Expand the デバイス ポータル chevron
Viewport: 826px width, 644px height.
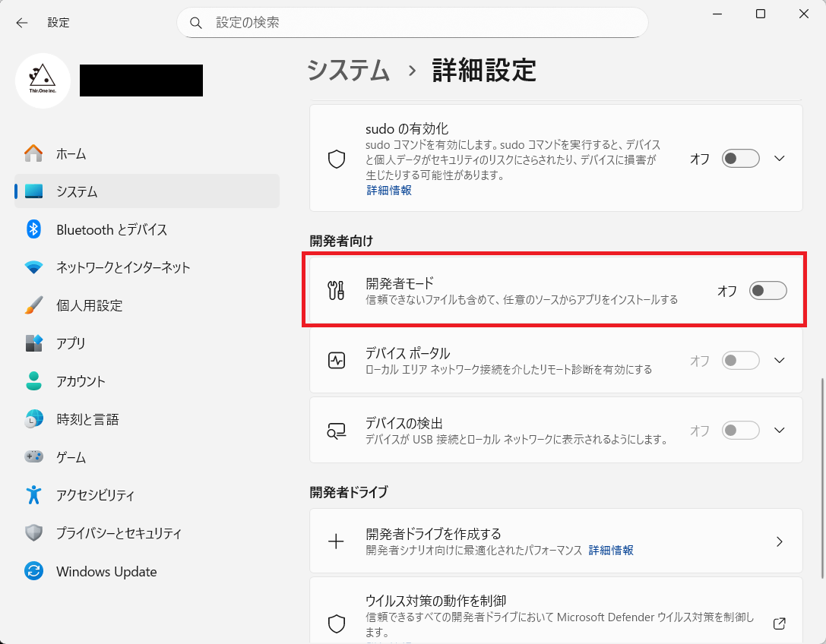(x=779, y=361)
